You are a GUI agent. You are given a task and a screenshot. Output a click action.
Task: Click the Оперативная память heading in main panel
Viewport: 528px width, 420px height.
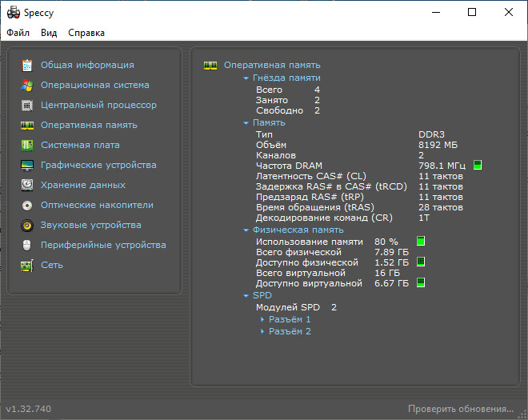[x=272, y=65]
